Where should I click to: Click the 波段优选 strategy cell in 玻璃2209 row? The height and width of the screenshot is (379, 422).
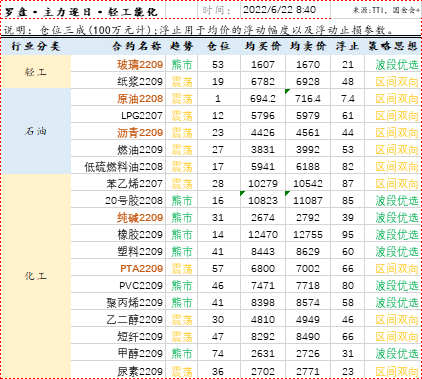click(393, 64)
